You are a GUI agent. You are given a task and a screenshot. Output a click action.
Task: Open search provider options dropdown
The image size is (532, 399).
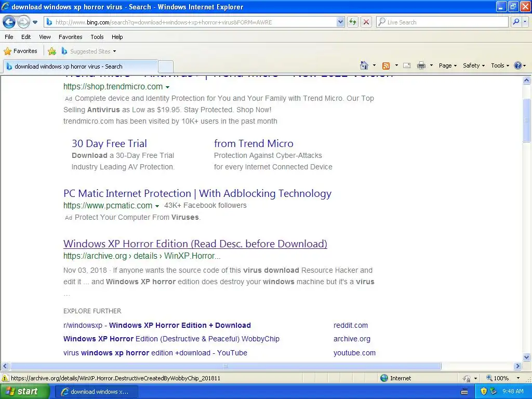525,22
